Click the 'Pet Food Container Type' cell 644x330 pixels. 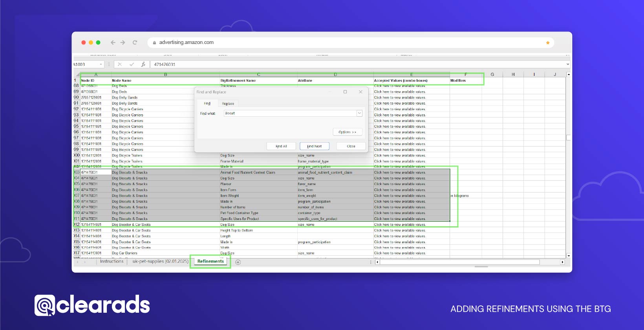coord(258,213)
